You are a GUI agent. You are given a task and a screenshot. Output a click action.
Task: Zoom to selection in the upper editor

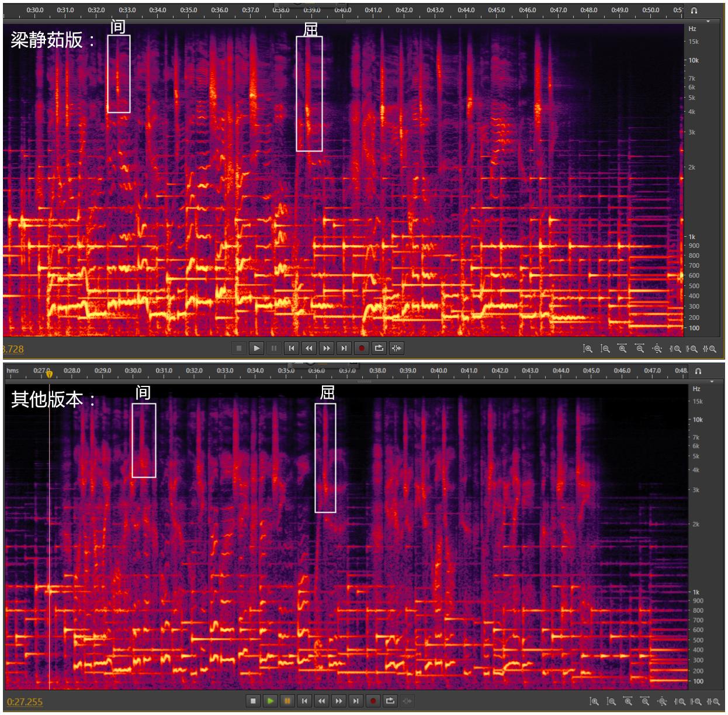(709, 348)
